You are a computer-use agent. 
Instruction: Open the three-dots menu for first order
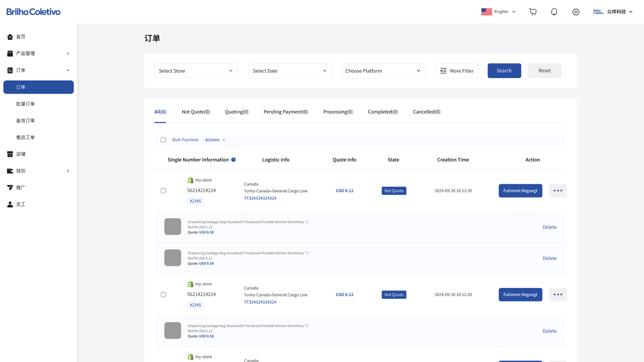(x=557, y=191)
